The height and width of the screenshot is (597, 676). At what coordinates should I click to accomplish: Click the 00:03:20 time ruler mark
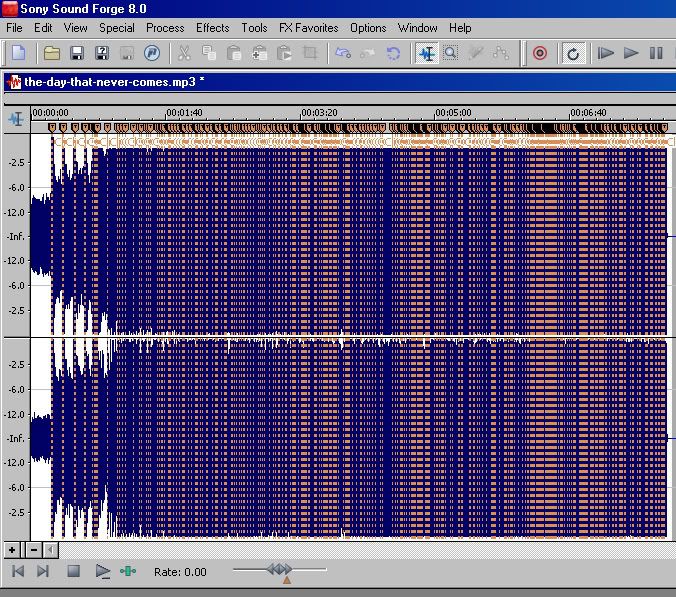pos(319,113)
